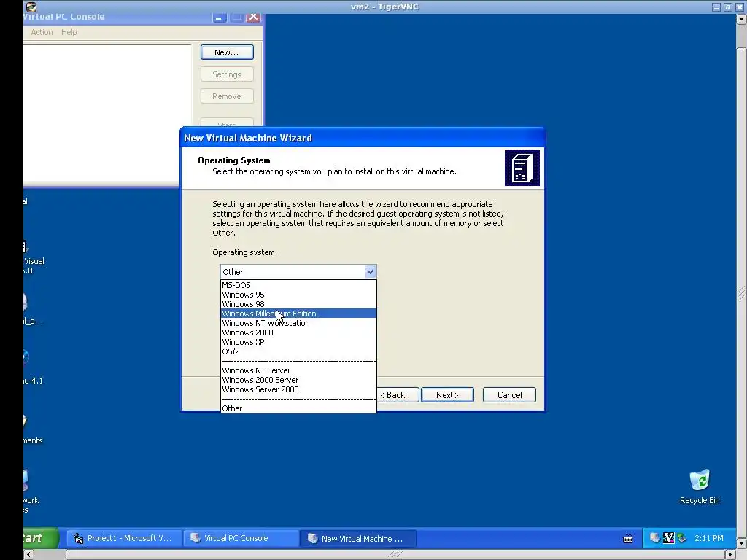
Task: Click the TigerVNC window title icon
Action: click(31, 7)
